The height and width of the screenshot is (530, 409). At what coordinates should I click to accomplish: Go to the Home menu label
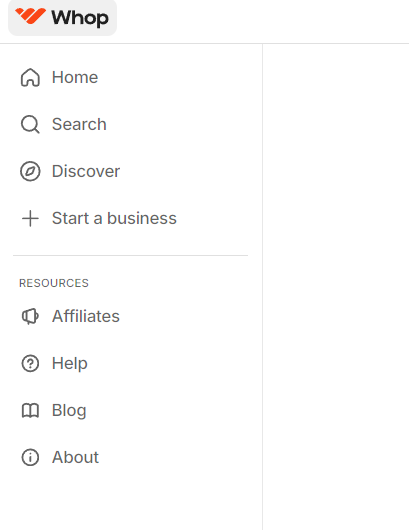point(75,77)
